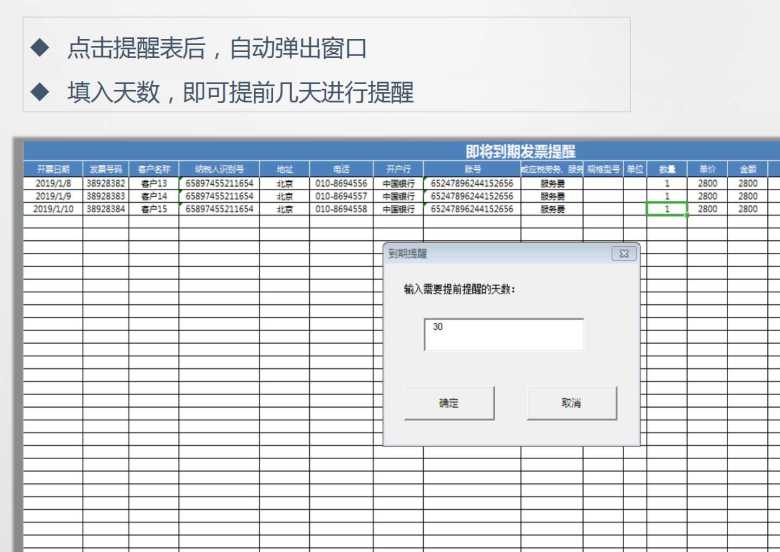Select customer cell 客户15
Viewport: 780px width, 552px height.
pyautogui.click(x=154, y=209)
